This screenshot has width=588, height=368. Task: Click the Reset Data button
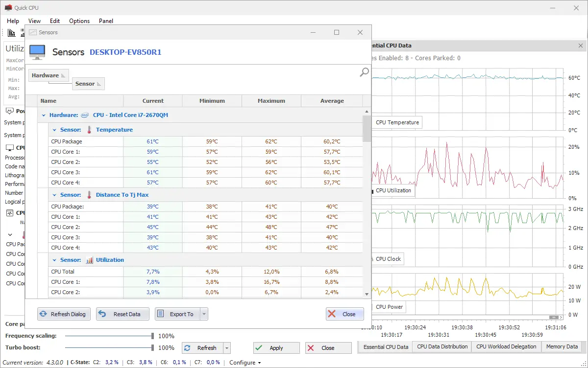coord(122,314)
